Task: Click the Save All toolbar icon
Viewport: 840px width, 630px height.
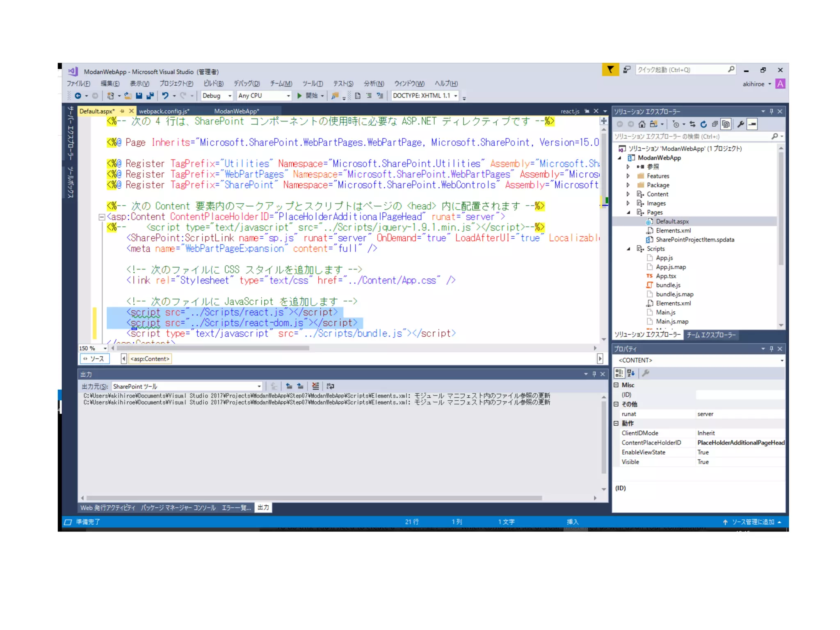Action: pos(150,96)
